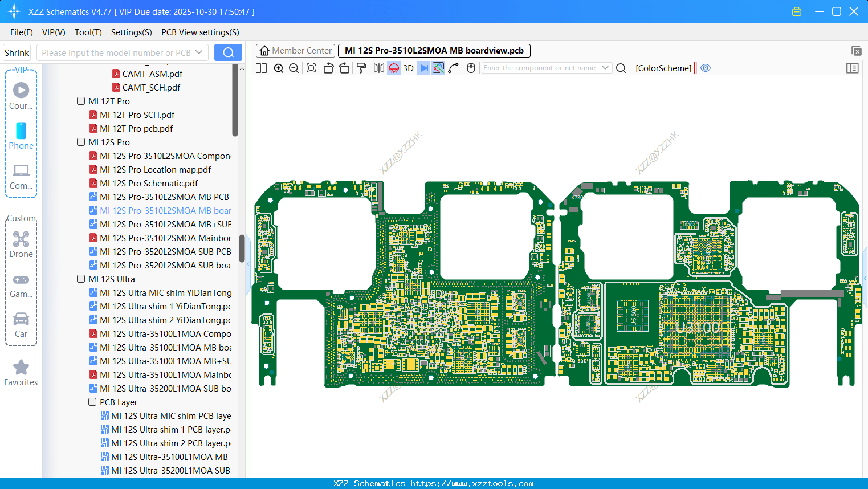
Task: Select the Zoom In magnifier tool
Action: pyautogui.click(x=279, y=68)
